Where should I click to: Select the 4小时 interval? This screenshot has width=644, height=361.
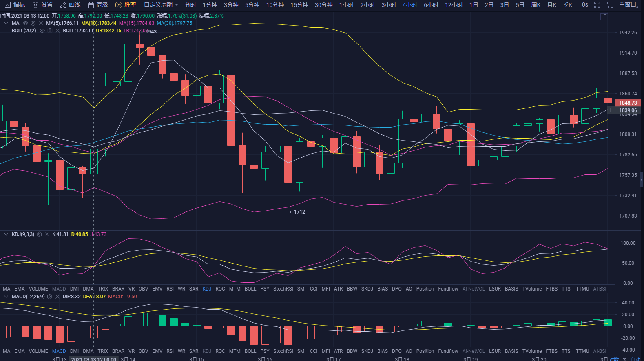(410, 5)
